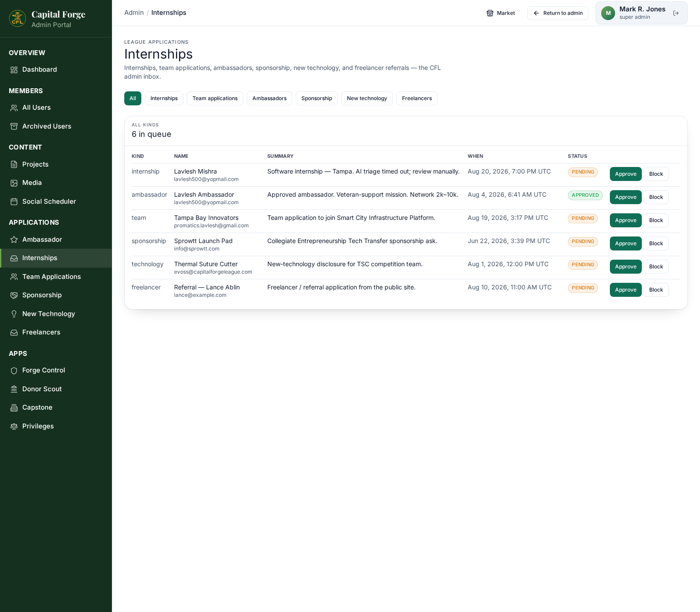The height and width of the screenshot is (612, 700).
Task: Click the Internships inbox icon in sidebar
Action: pyautogui.click(x=14, y=258)
